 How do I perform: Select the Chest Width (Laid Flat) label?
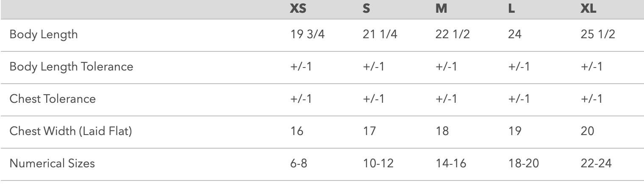[x=71, y=131]
